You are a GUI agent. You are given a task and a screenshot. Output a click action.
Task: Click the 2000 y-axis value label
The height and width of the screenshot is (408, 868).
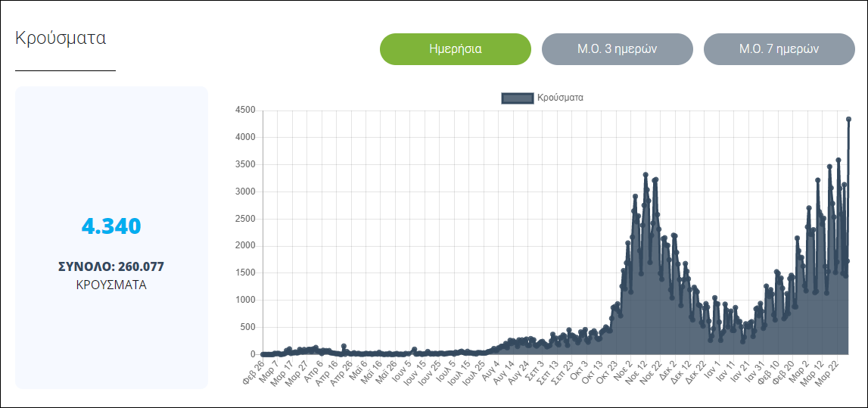pyautogui.click(x=244, y=246)
